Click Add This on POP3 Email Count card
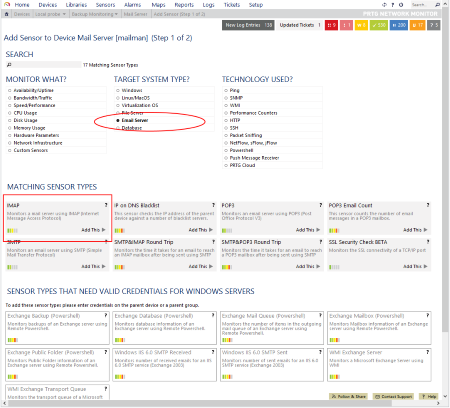 415,230
